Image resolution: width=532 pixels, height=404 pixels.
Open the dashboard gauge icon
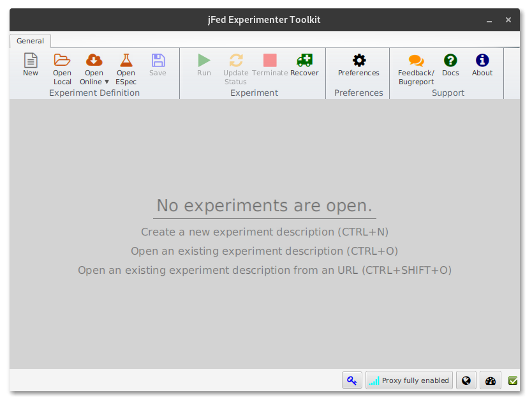491,380
